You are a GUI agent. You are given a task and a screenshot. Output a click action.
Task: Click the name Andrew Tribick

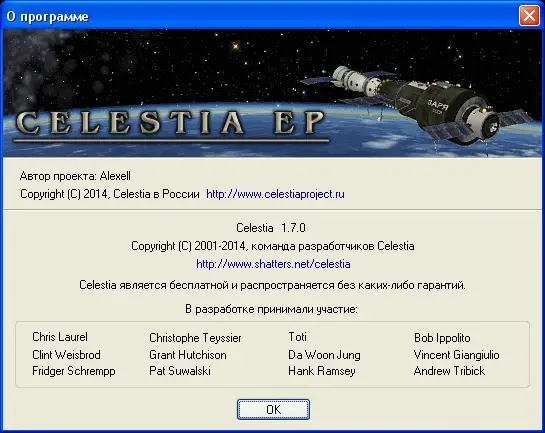[449, 371]
